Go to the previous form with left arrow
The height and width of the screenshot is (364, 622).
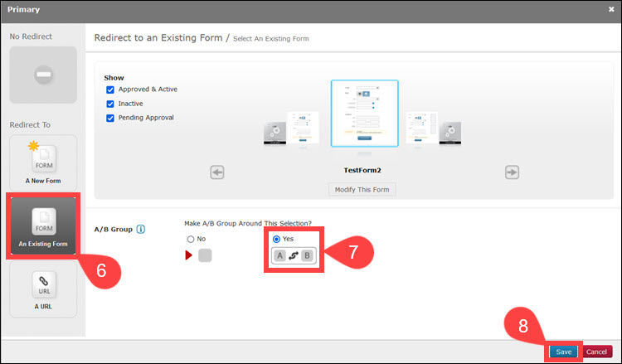(217, 172)
